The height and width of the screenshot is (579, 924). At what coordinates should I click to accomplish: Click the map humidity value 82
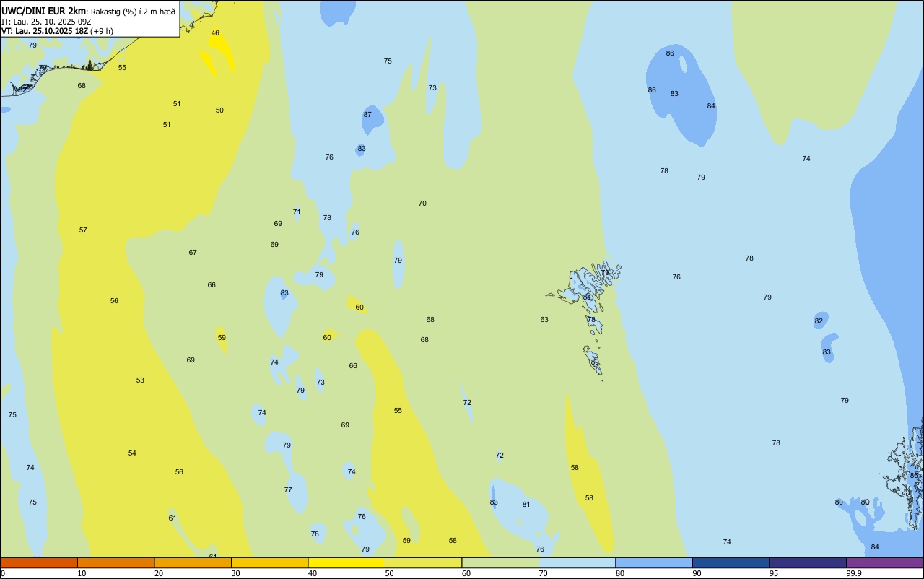(819, 321)
